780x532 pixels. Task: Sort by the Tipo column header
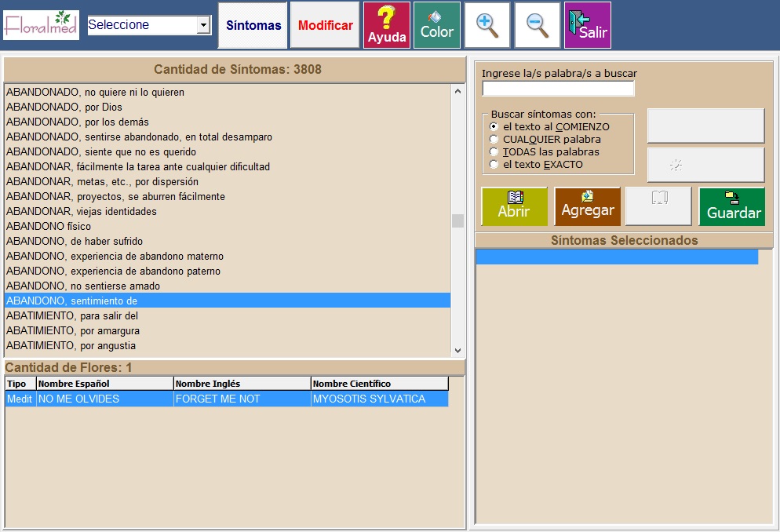[20, 384]
